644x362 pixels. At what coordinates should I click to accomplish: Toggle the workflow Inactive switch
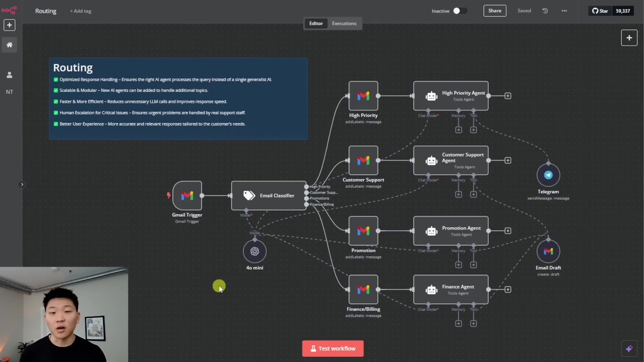[460, 11]
